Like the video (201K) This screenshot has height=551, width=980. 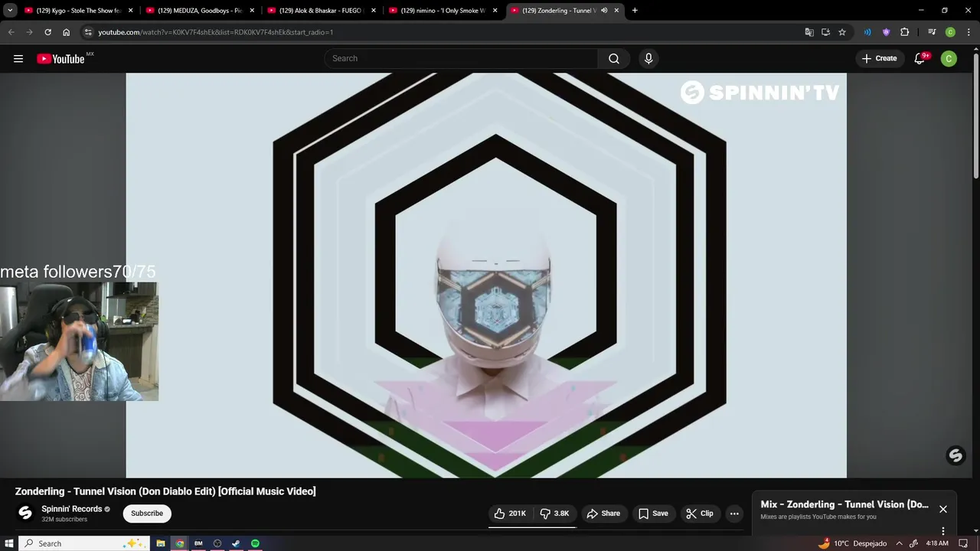pos(510,514)
